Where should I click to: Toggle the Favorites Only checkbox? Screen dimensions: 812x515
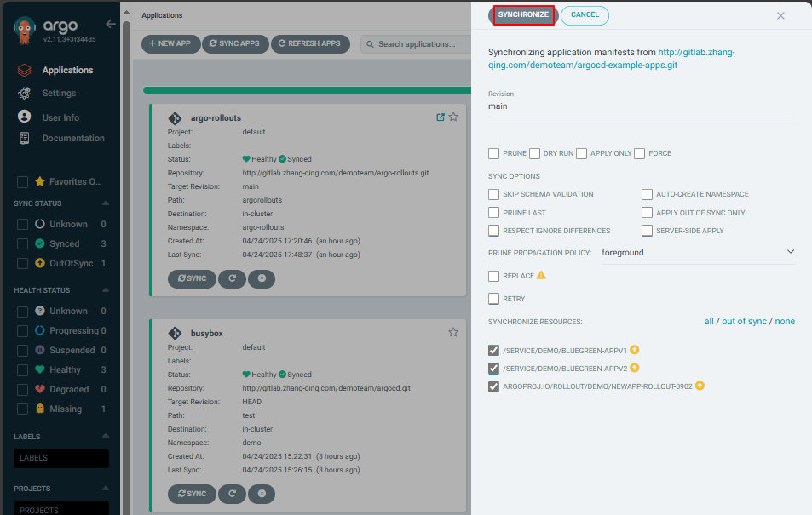22,181
